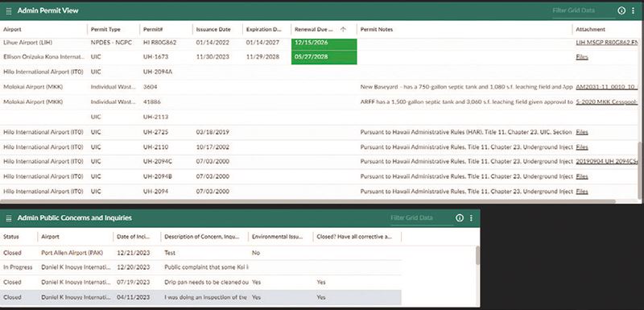The image size is (644, 310).
Task: Open the kebab menu in Public Concerns panel
Action: tap(471, 218)
